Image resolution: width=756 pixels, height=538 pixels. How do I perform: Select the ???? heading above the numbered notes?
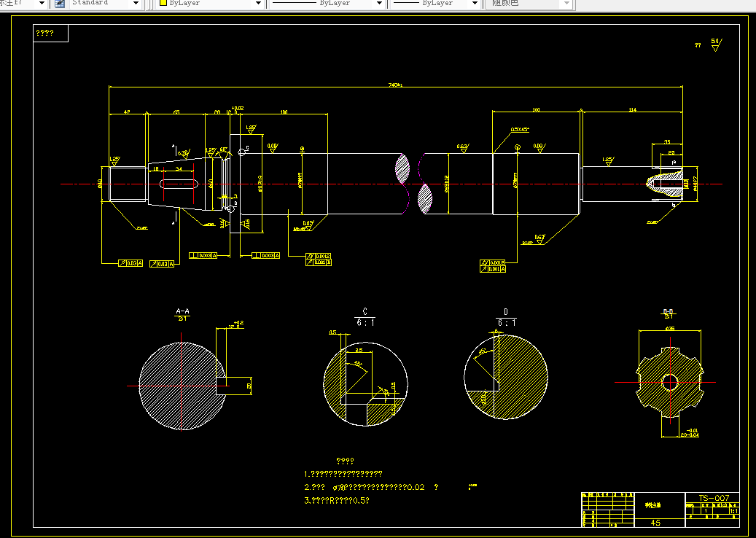tap(346, 461)
